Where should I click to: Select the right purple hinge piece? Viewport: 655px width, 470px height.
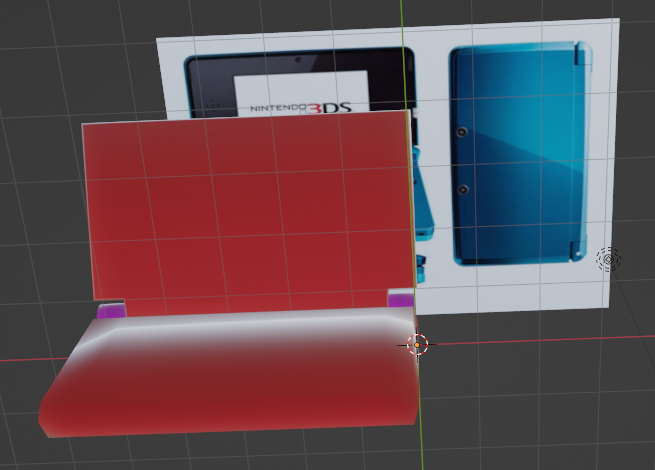tap(401, 300)
